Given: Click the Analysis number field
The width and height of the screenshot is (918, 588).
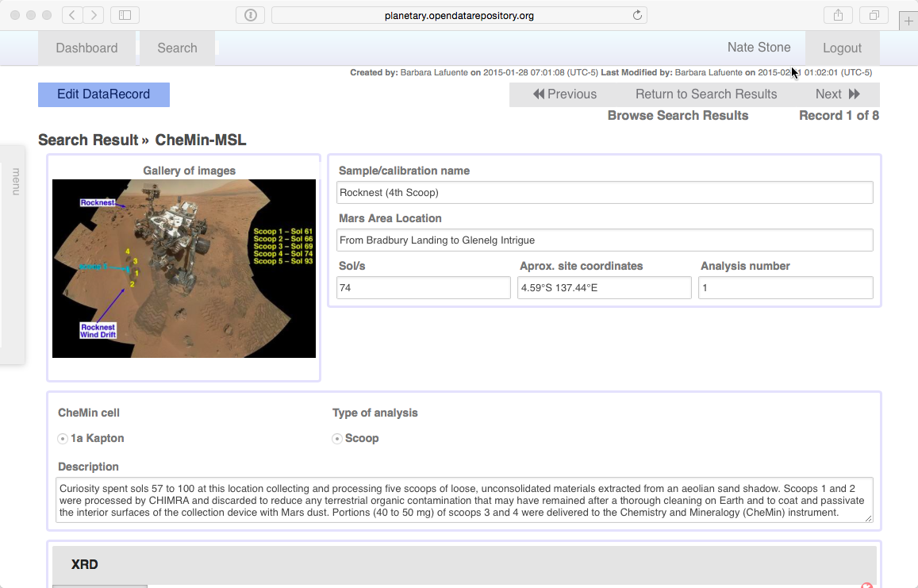Looking at the screenshot, I should [785, 287].
